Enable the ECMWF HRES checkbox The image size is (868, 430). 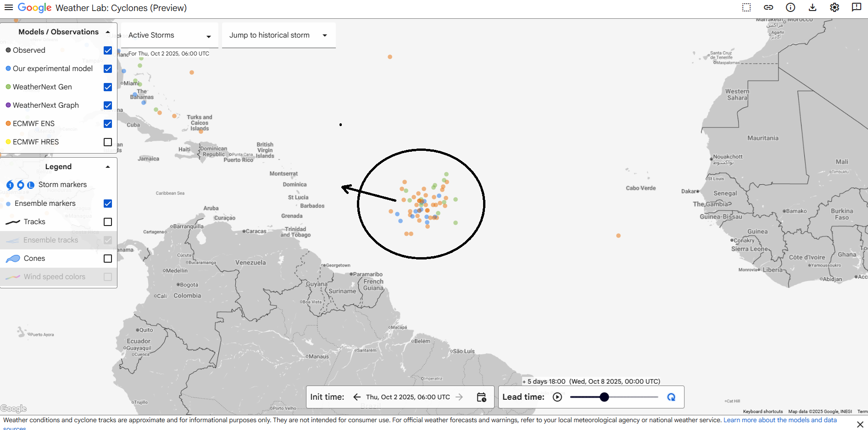tap(108, 142)
